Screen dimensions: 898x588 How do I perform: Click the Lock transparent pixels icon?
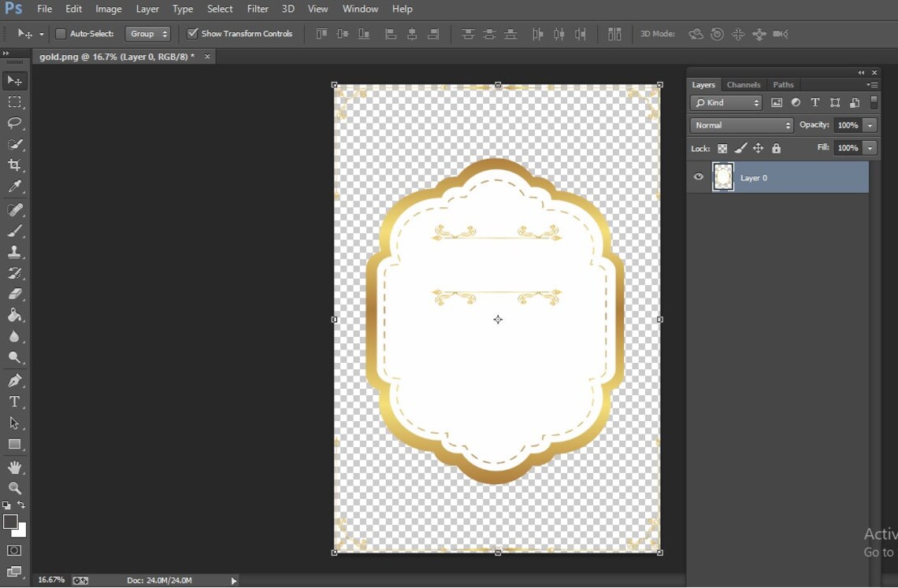point(722,148)
